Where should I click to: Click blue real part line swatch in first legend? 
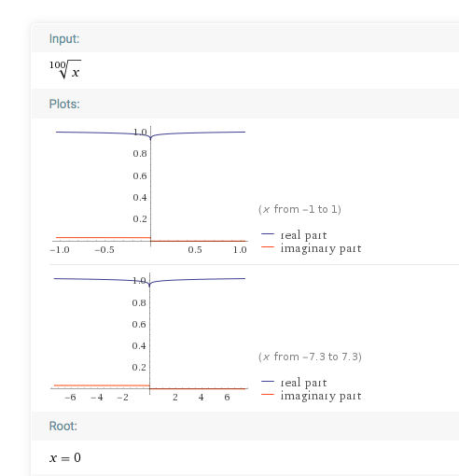click(268, 234)
